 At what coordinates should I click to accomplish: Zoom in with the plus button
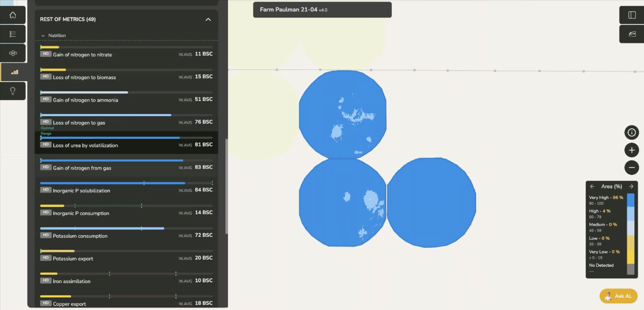pyautogui.click(x=631, y=150)
